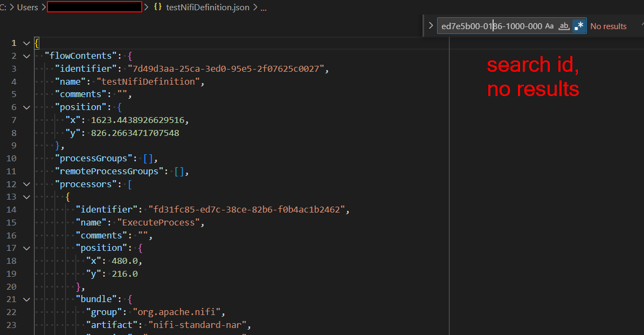The height and width of the screenshot is (335, 644).
Task: Click the {} symbol icon in the breadcrumb bar
Action: [158, 7]
